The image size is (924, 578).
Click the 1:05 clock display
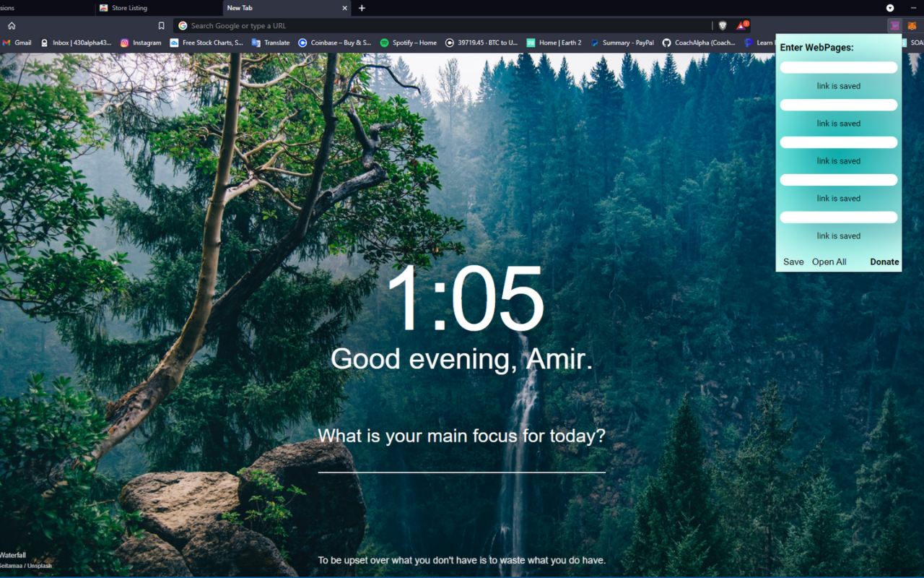click(x=466, y=299)
